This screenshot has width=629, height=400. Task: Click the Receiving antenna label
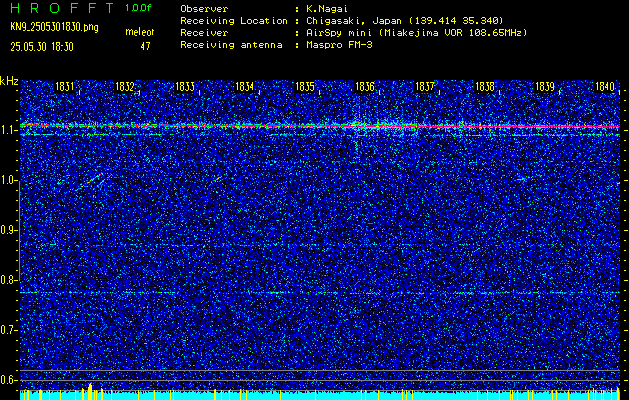(x=231, y=45)
